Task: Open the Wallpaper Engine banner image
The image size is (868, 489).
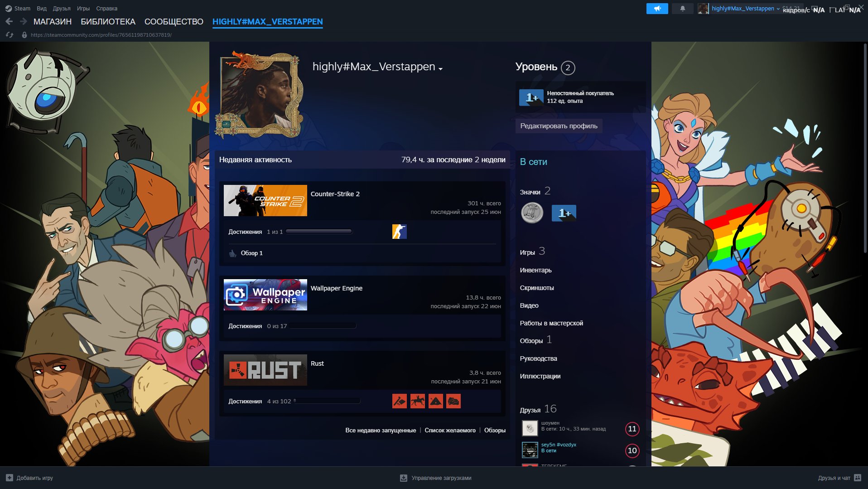Action: 265,295
